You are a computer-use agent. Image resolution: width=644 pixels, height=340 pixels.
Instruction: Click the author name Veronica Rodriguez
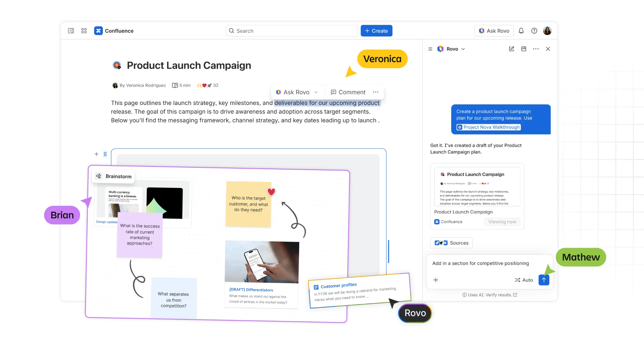[x=146, y=85]
